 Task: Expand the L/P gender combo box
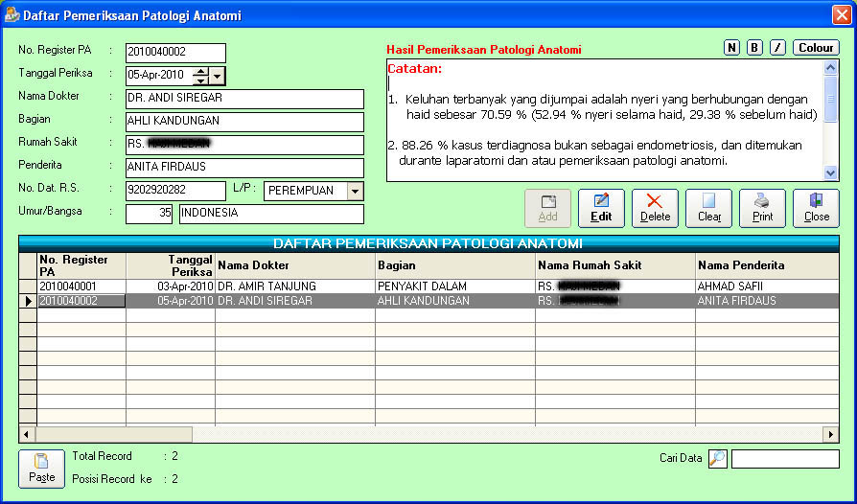click(355, 191)
